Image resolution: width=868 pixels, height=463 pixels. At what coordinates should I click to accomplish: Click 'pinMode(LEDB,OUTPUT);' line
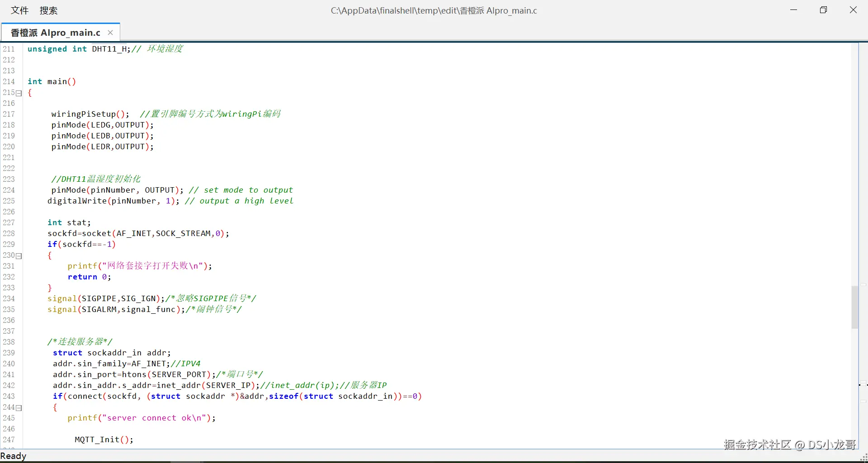click(x=103, y=136)
